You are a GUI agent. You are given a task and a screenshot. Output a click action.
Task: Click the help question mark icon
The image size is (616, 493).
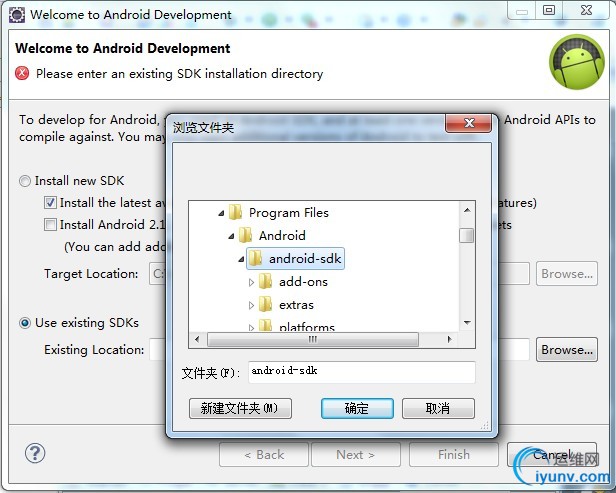click(35, 453)
